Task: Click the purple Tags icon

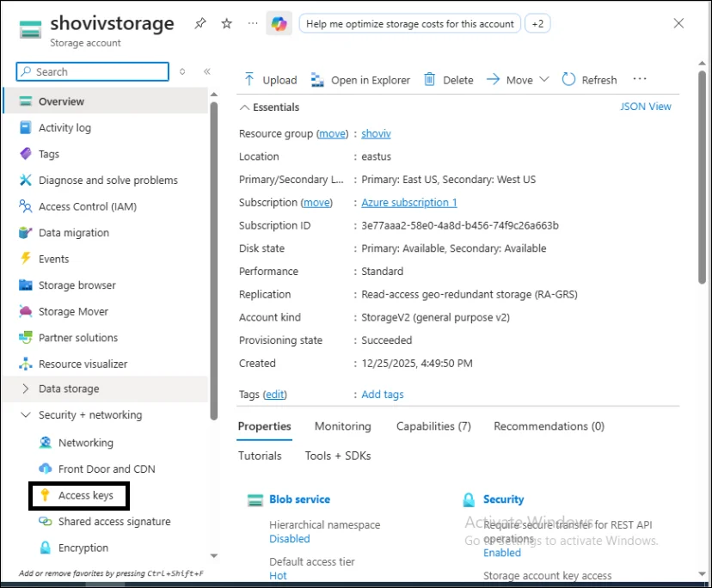Action: coord(26,154)
